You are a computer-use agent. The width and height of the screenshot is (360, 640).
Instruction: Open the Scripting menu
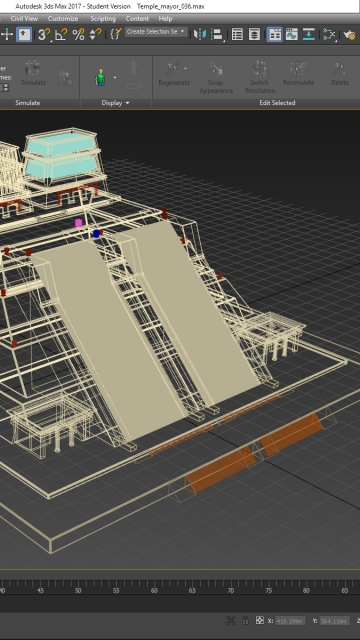tap(103, 19)
